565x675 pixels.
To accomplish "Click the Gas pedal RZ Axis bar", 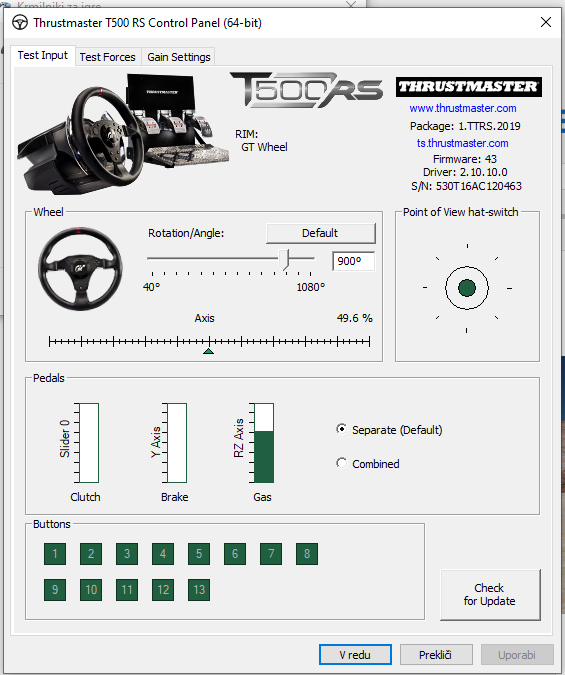I will (264, 443).
